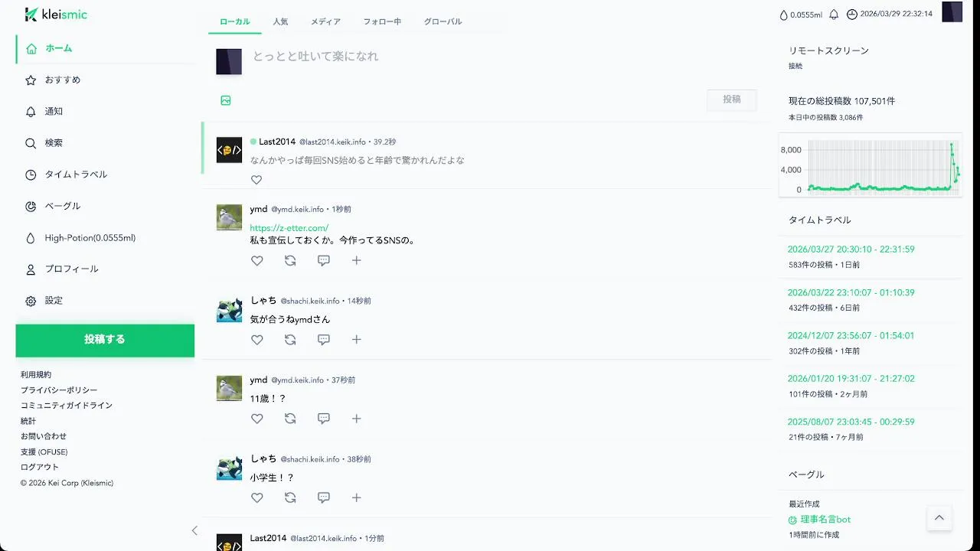Jump to top with up-arrow button
The width and height of the screenshot is (980, 551).
click(x=939, y=518)
